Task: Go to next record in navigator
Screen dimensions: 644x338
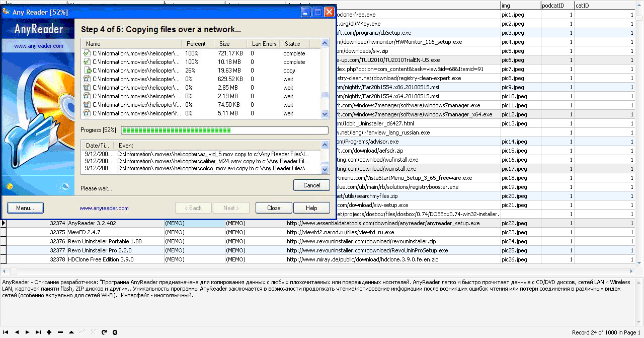Action: coord(28,332)
